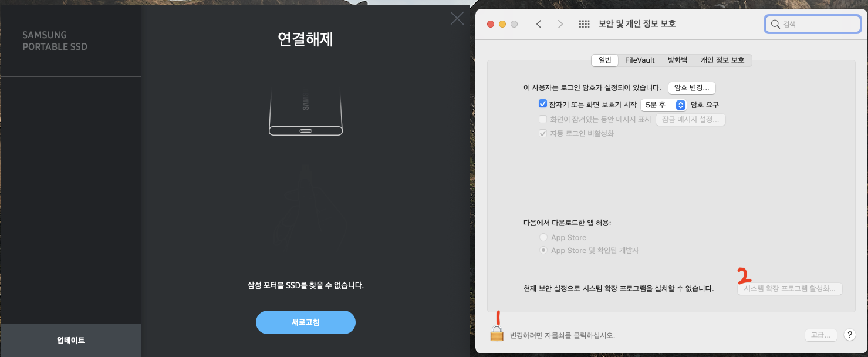Click the SAMSUNG PORTABLE SSD logo text
Viewport: 868px width, 357px height.
[x=55, y=41]
